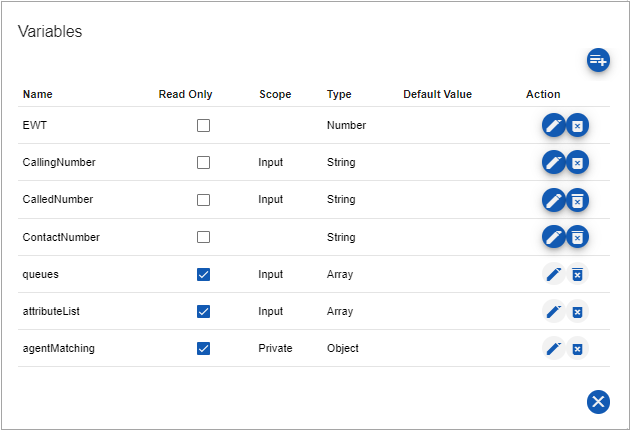Edit the CalledNumber variable

554,200
